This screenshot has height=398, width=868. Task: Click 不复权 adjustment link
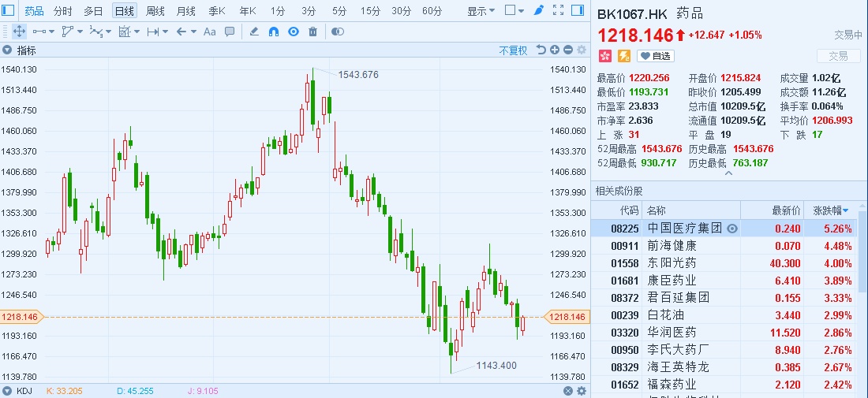513,50
